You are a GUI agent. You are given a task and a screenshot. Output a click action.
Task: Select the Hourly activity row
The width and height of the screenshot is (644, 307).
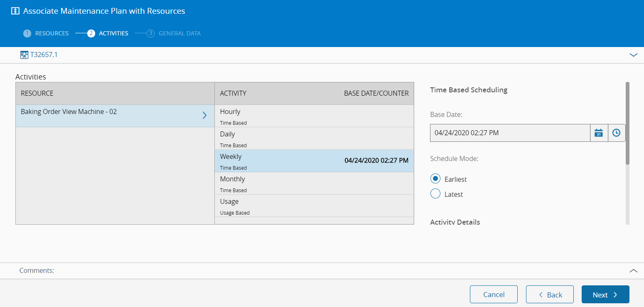(314, 116)
